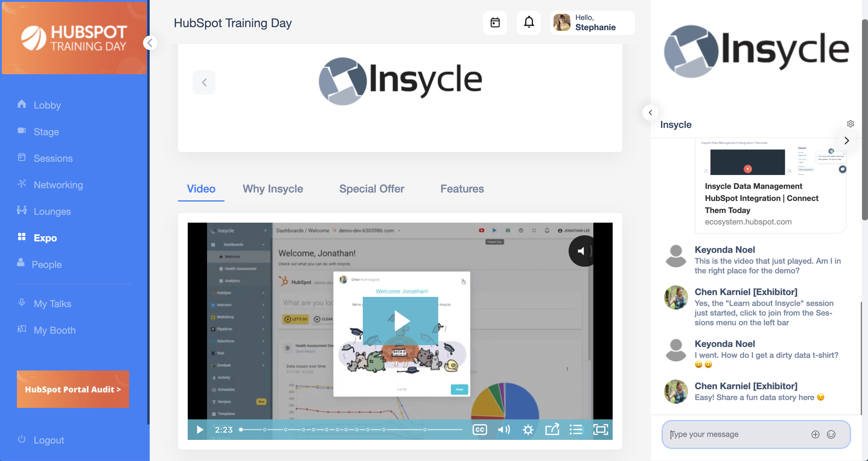The width and height of the screenshot is (868, 461).
Task: Open the video chapters list
Action: click(x=576, y=429)
